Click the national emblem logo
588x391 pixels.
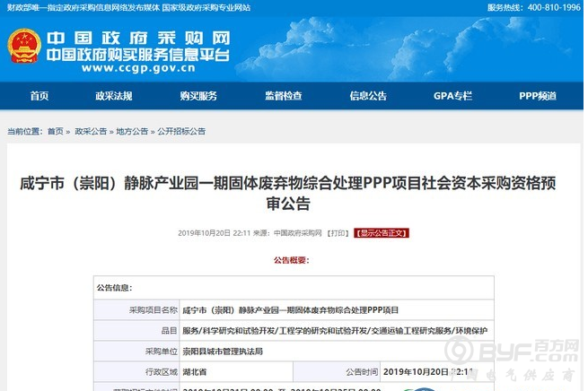24,46
